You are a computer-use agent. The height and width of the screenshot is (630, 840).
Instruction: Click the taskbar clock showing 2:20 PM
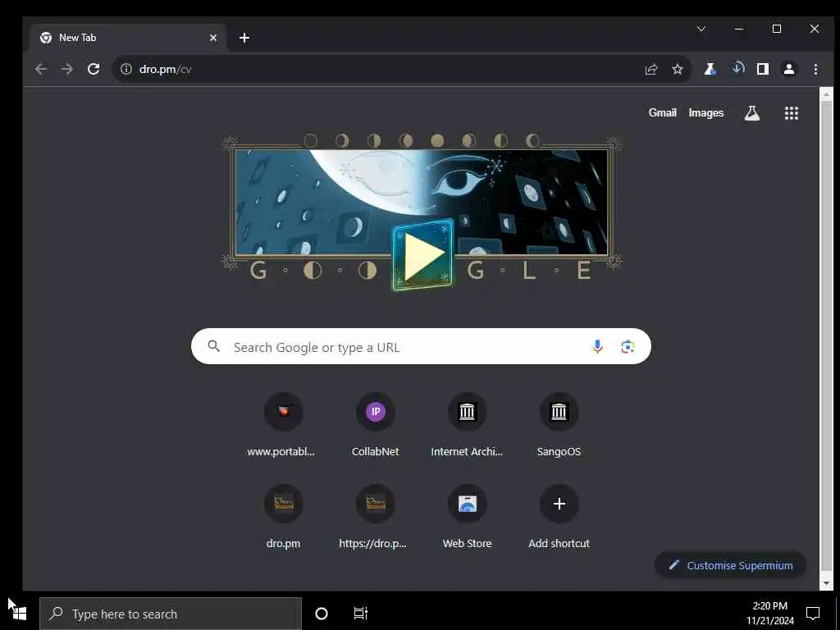tap(770, 614)
